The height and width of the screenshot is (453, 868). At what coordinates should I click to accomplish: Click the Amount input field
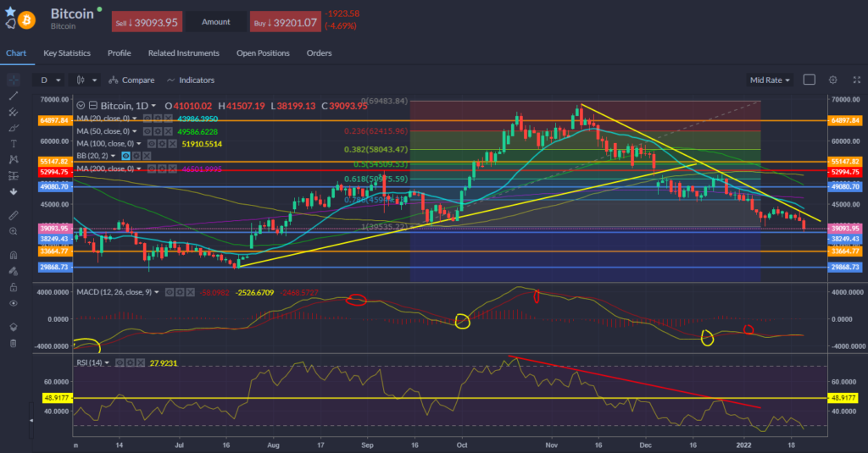pyautogui.click(x=216, y=22)
